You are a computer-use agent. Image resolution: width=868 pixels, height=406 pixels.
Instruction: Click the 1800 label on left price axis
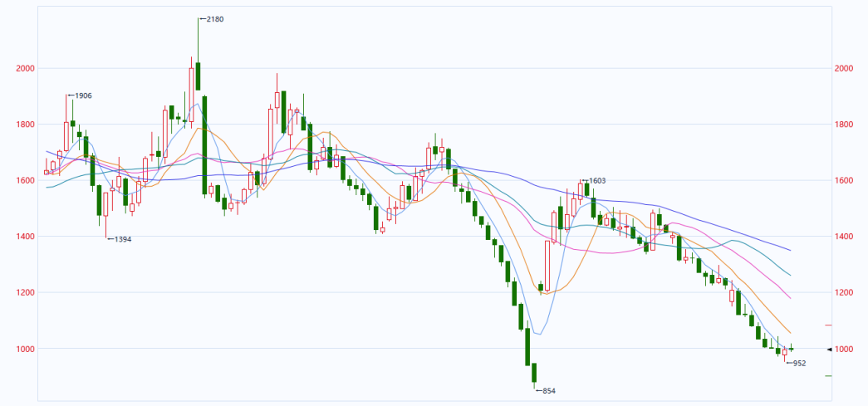(26, 125)
